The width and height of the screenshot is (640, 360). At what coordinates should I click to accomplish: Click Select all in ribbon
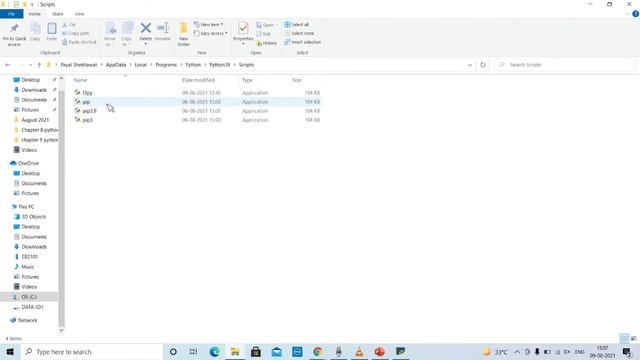click(x=297, y=24)
